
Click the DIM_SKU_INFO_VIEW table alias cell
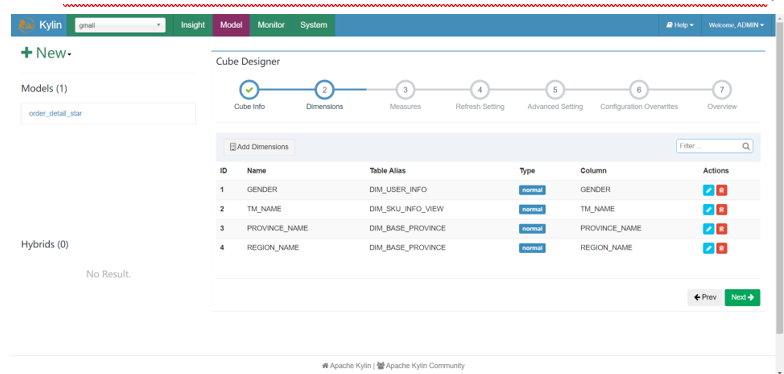(406, 208)
